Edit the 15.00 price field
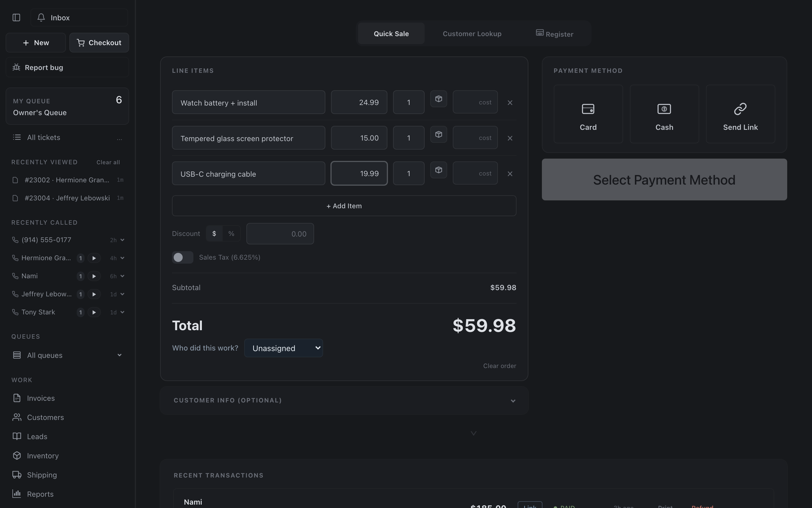 [x=359, y=138]
